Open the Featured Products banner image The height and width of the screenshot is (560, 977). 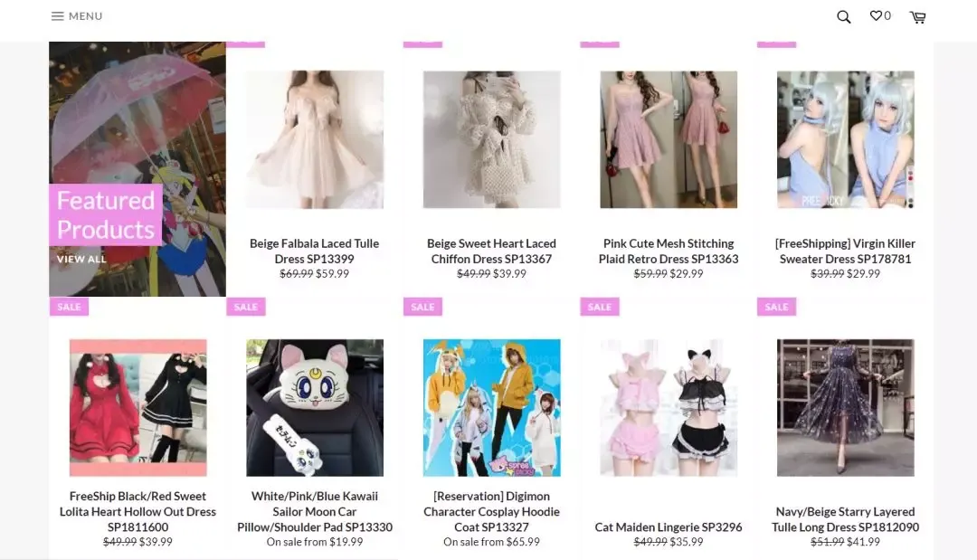(138, 169)
